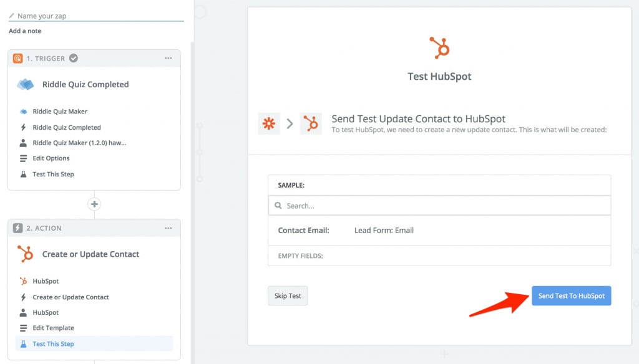
Task: Focus the sample Search field
Action: [439, 206]
